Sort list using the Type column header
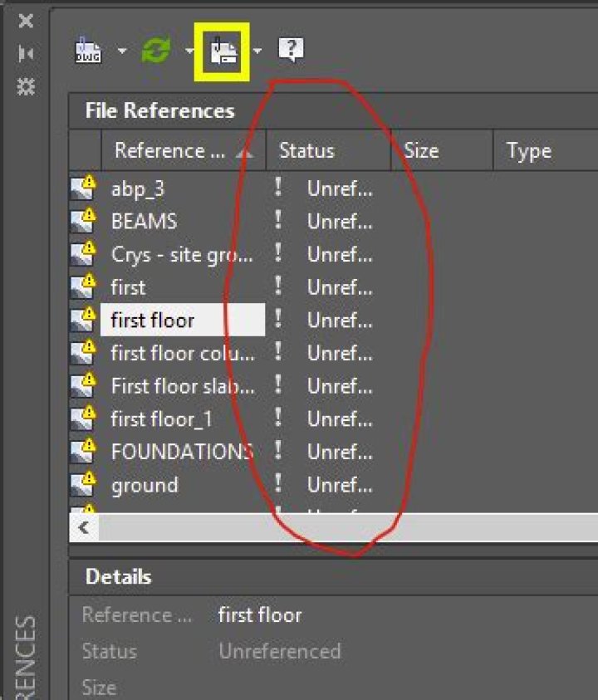 tap(530, 150)
